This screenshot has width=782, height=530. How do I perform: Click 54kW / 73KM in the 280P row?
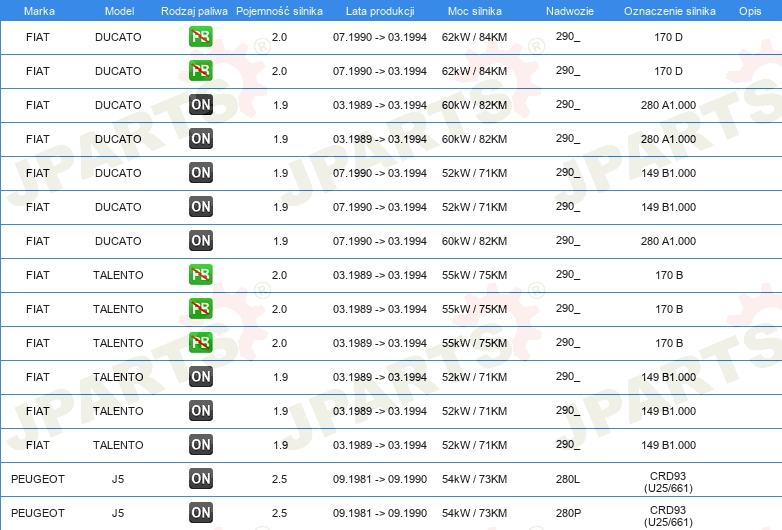[474, 513]
